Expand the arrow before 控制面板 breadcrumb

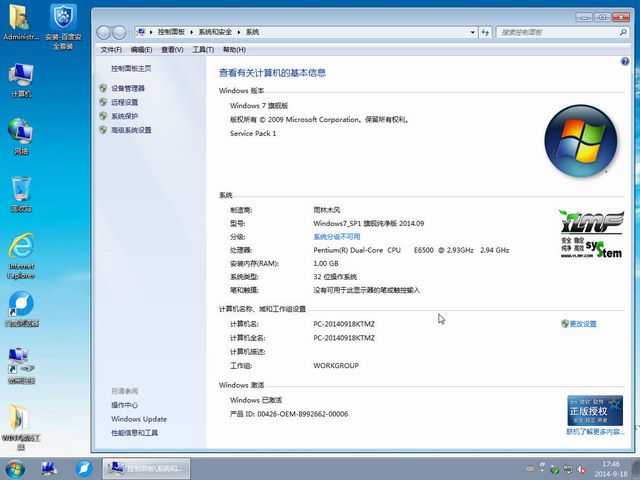[x=151, y=32]
